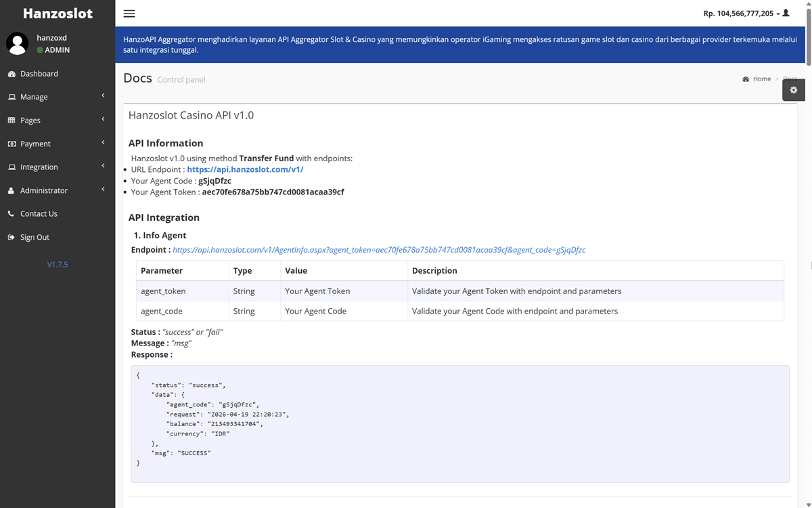The width and height of the screenshot is (812, 508).
Task: Open the Administrator sidebar menu
Action: pyautogui.click(x=58, y=190)
